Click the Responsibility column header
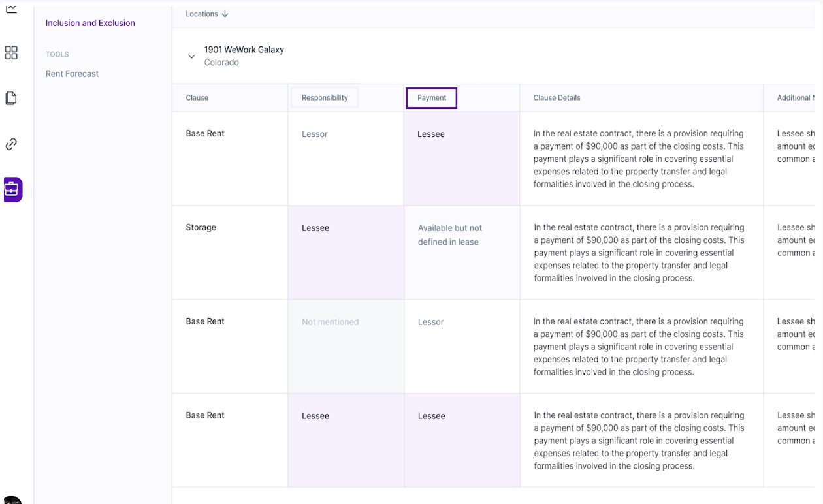The width and height of the screenshot is (823, 504). tap(325, 98)
